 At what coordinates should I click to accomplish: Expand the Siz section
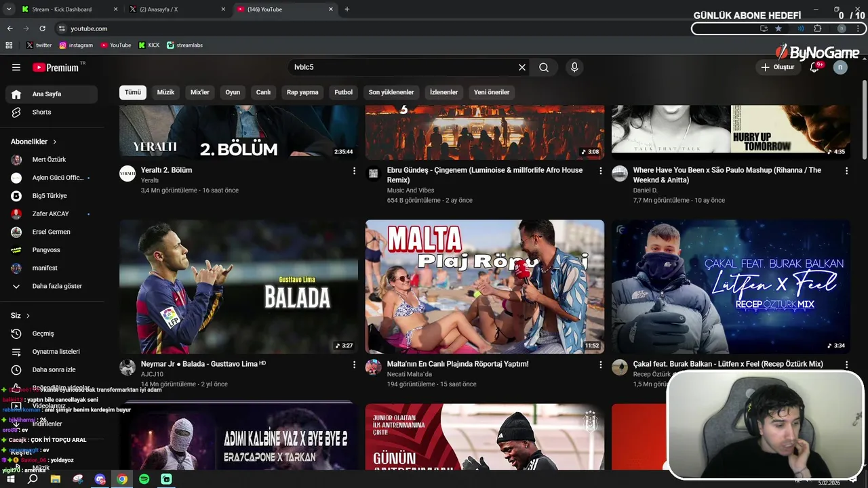(x=20, y=315)
